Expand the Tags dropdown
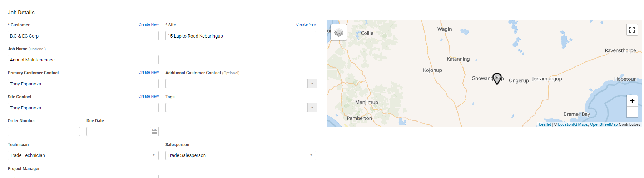 pos(312,108)
